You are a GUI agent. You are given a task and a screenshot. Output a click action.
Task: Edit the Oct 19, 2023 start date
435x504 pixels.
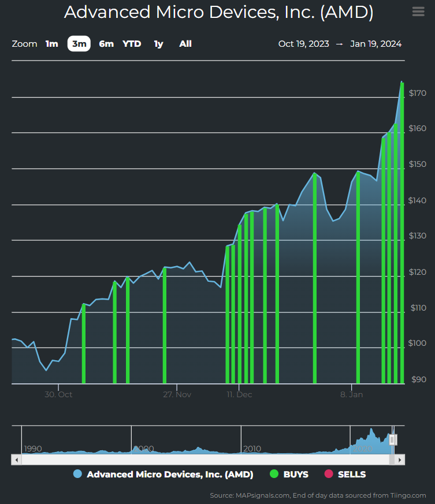point(303,44)
